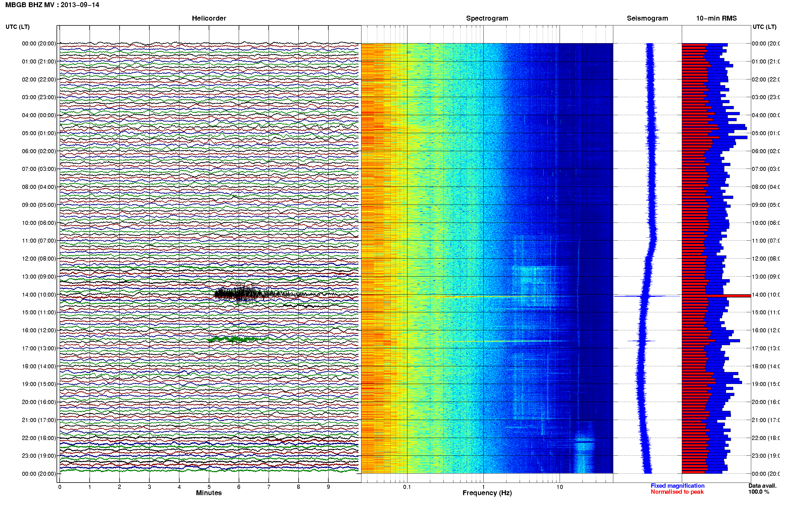The width and height of the screenshot is (812, 508).
Task: Click the '04:00 (00:00)' helicorder time label
Action: tap(39, 115)
